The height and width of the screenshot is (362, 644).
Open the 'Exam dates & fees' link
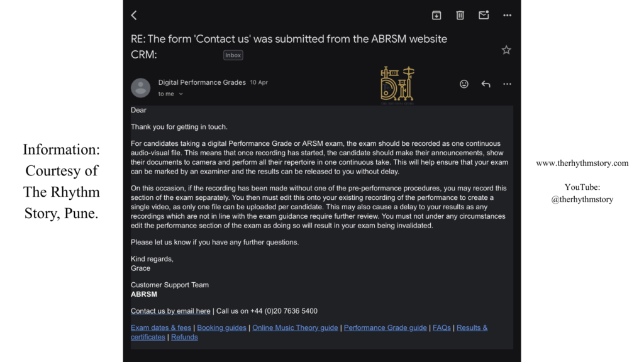click(x=160, y=327)
